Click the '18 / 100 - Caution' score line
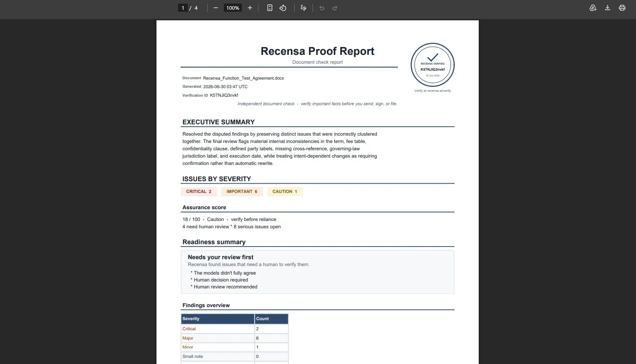 229,219
